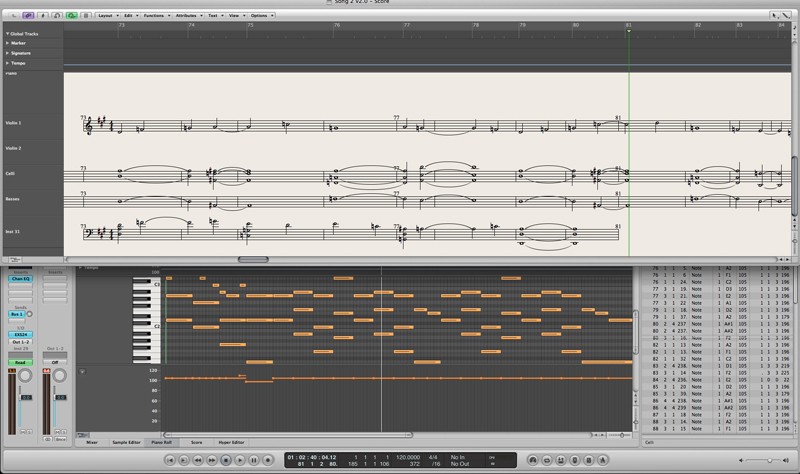Open the Functions menu in Score editor

pos(157,15)
